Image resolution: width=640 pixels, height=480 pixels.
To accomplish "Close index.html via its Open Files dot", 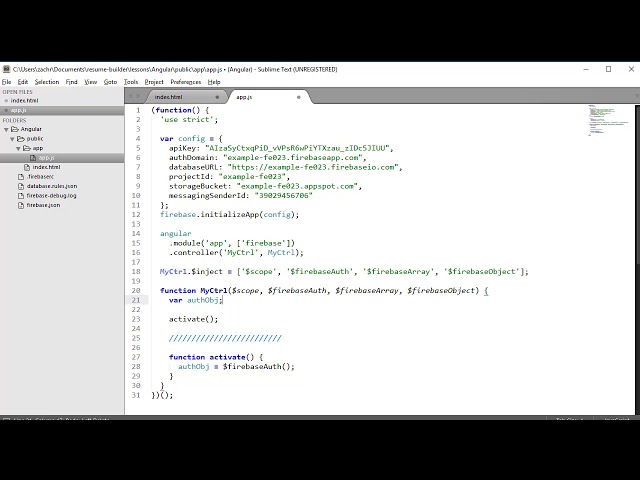I will click(x=6, y=100).
